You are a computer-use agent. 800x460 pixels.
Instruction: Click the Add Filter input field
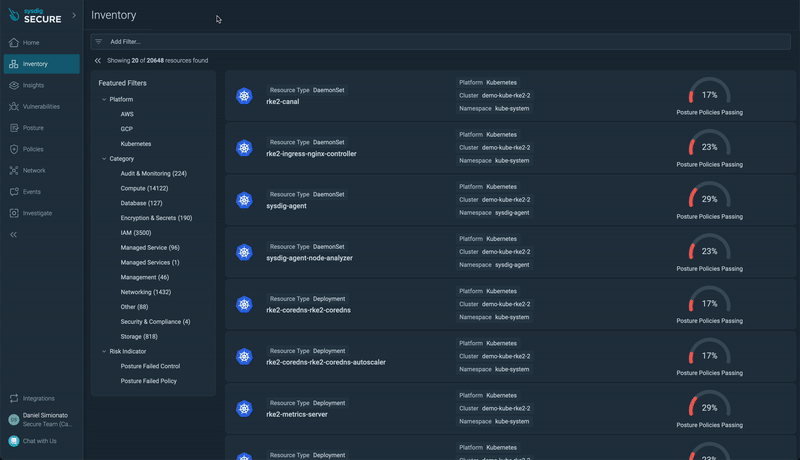(x=441, y=42)
